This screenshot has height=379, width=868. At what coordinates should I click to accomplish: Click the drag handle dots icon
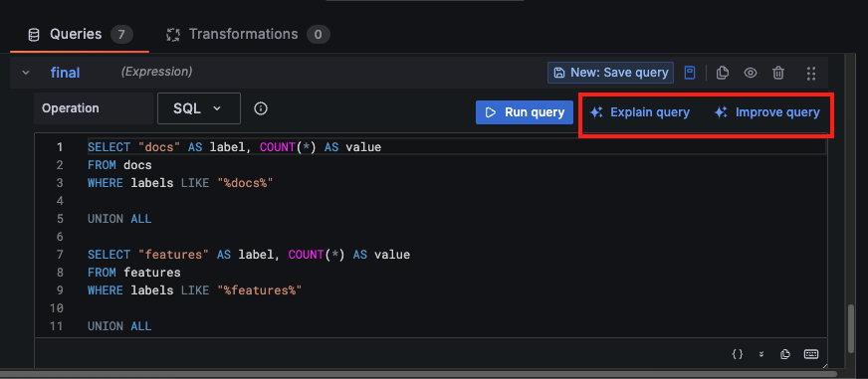[x=811, y=73]
